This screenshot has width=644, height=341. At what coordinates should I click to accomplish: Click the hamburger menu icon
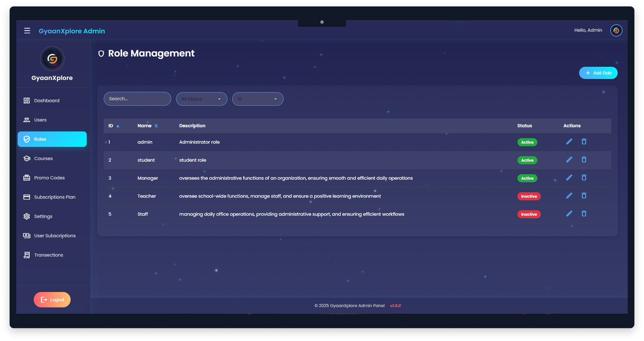(27, 31)
